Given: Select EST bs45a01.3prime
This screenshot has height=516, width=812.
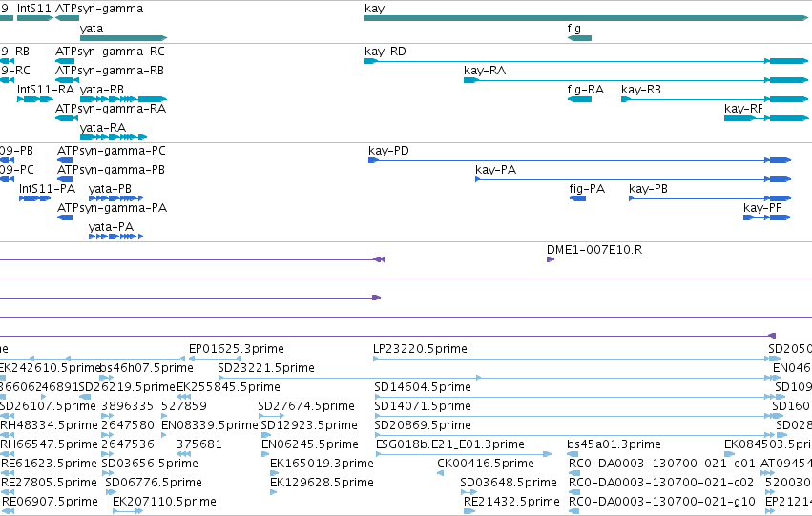Looking at the screenshot, I should 573,454.
